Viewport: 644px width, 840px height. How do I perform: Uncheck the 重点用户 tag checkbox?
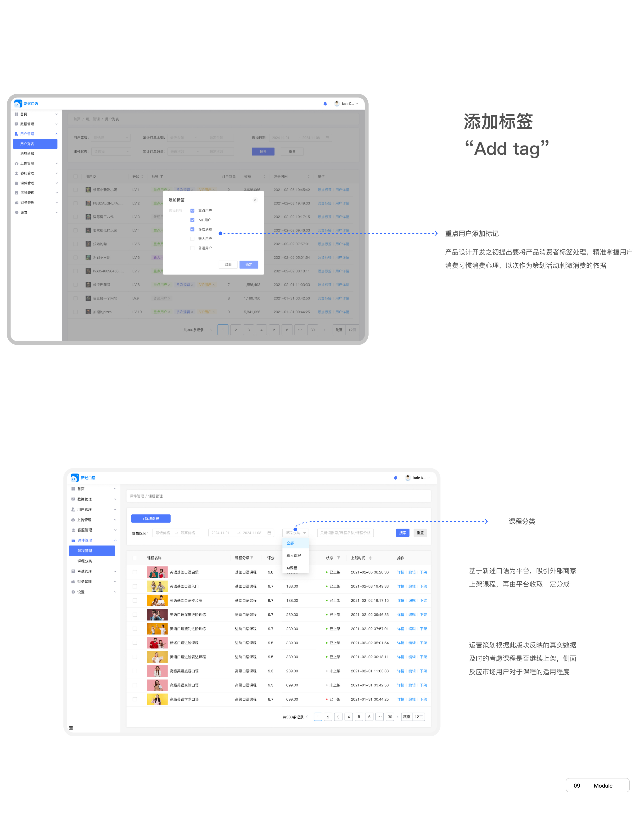click(192, 210)
